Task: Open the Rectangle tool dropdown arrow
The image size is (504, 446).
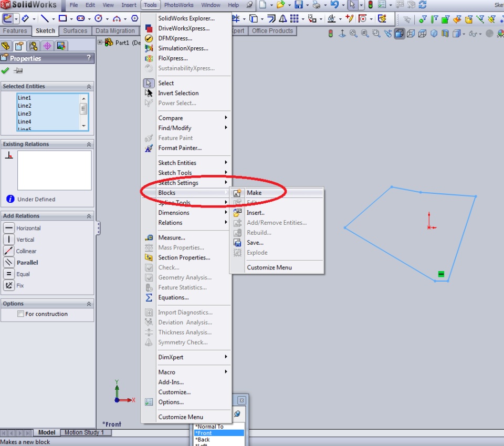Action: coord(71,19)
